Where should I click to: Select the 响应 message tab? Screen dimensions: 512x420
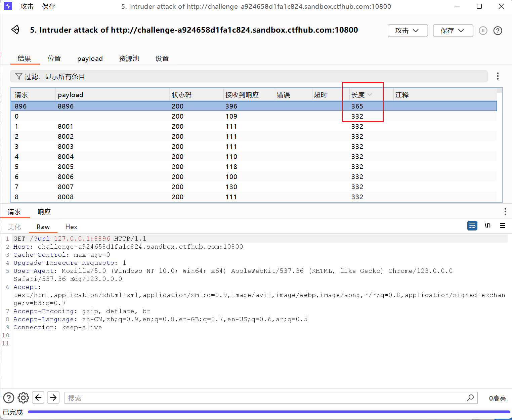click(x=44, y=212)
